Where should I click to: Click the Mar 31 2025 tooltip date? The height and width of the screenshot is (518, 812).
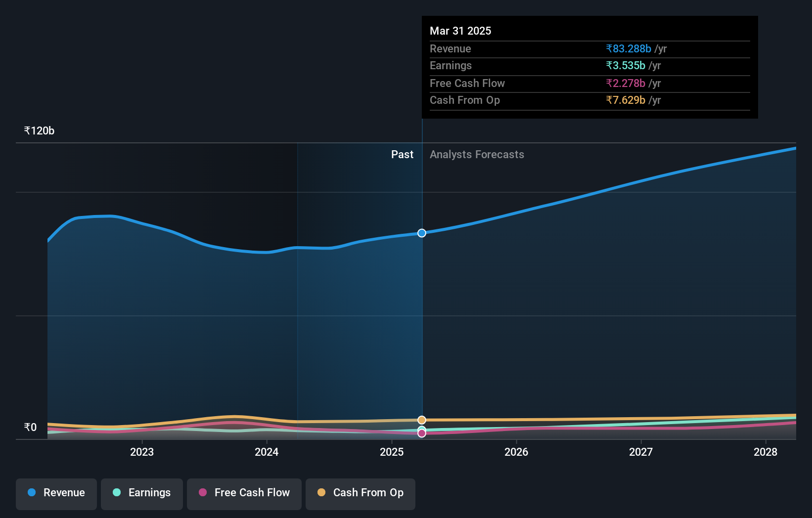point(460,31)
